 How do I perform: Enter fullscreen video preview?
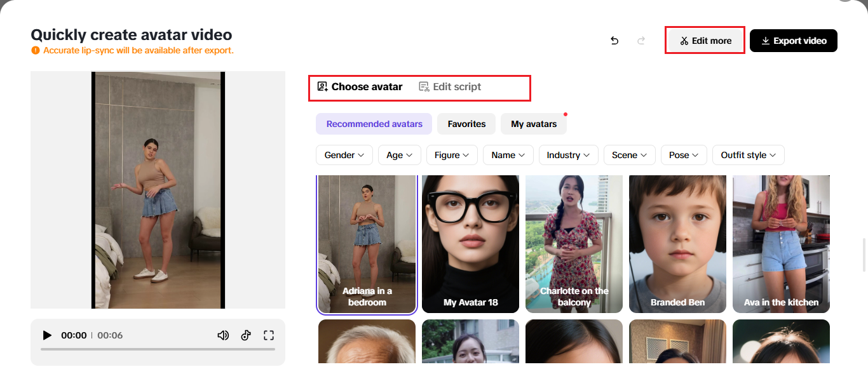pos(268,335)
